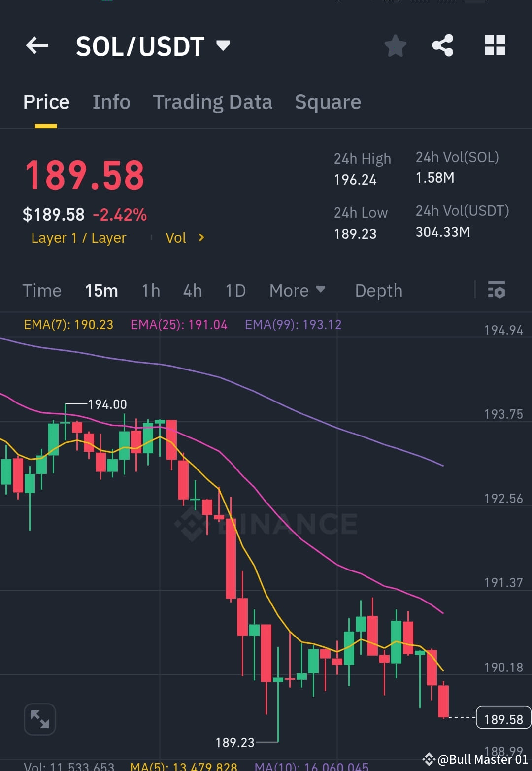Viewport: 532px width, 771px height.
Task: Open the SOL/USDT pair selector dropdown
Action: coord(223,45)
